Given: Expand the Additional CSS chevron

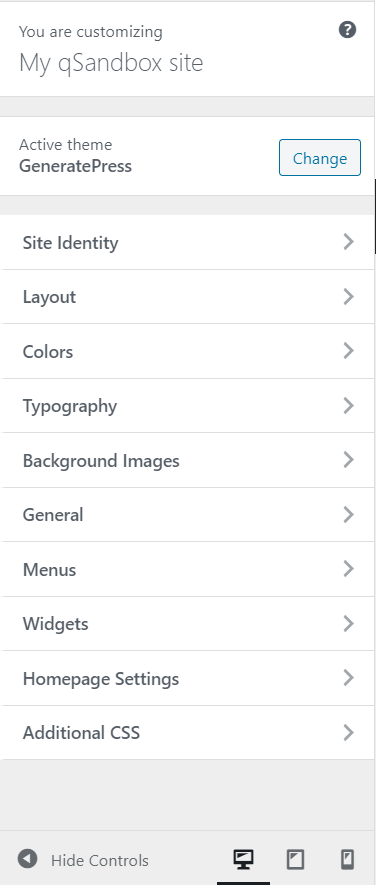Looking at the screenshot, I should click(348, 733).
